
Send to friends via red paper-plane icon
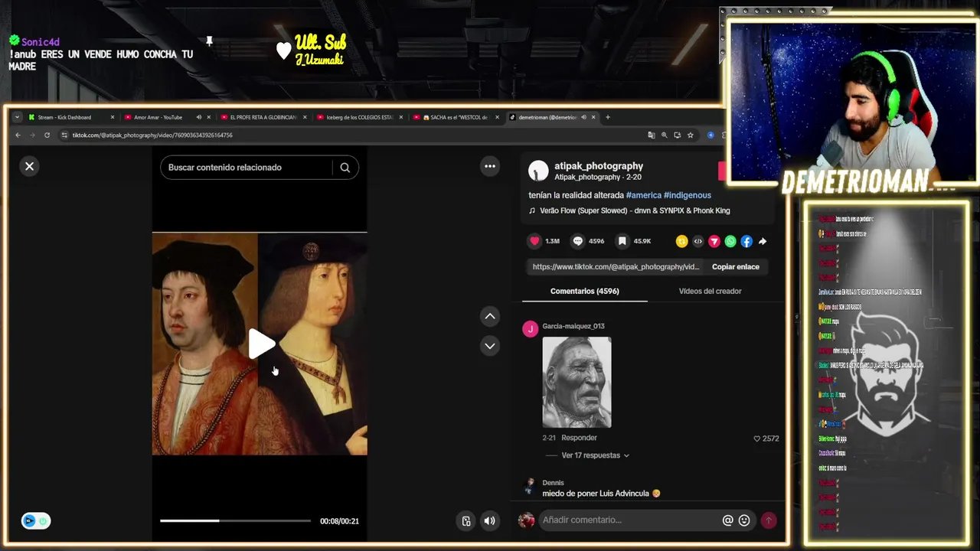[x=714, y=241]
